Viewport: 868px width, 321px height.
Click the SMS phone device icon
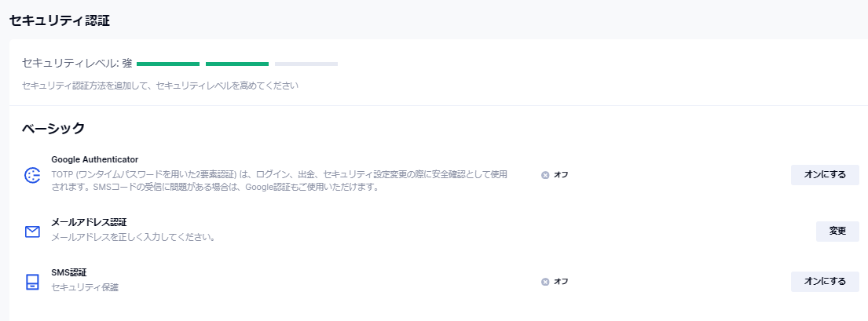click(32, 282)
